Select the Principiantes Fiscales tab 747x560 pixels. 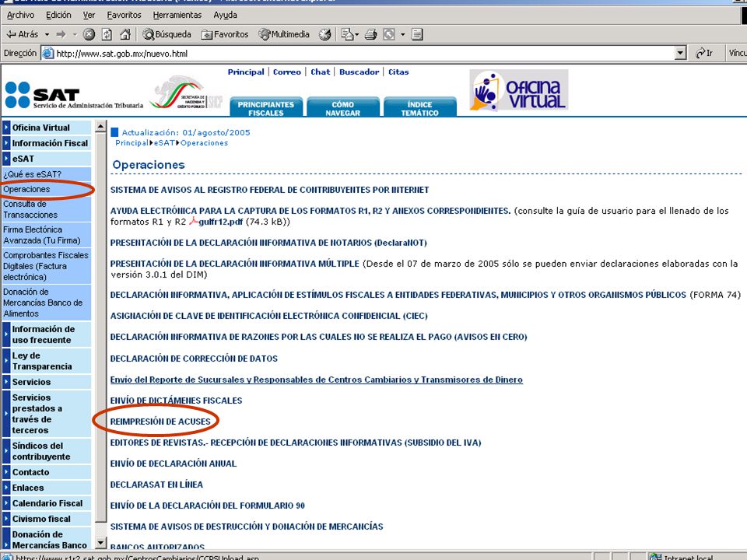pos(266,107)
